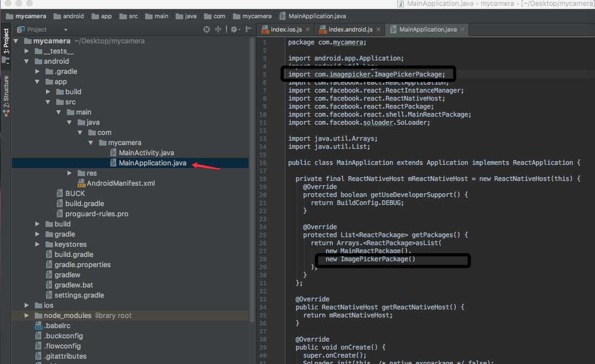Select the build.gradle file under app
The height and width of the screenshot is (364, 595).
[84, 203]
